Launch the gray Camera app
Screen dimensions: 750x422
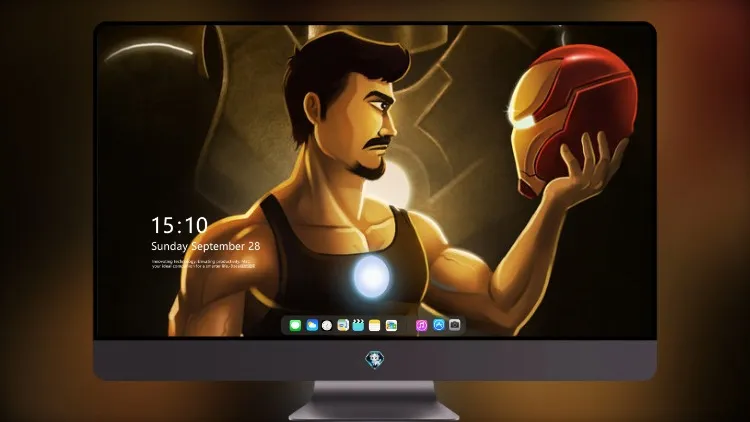click(455, 325)
